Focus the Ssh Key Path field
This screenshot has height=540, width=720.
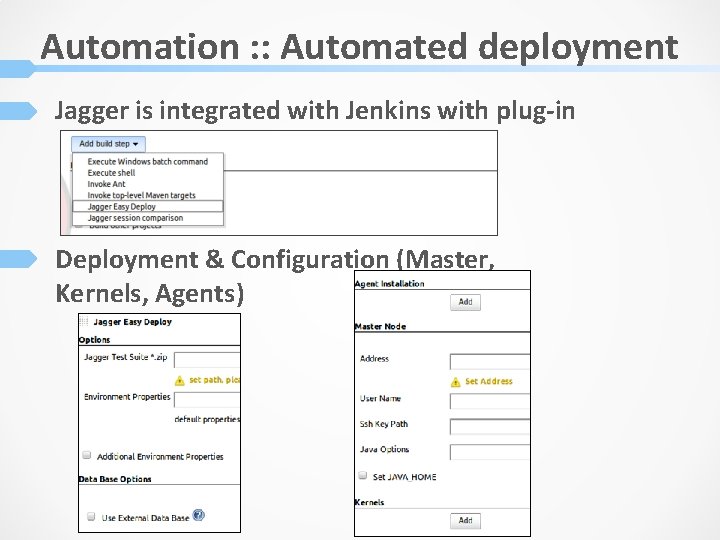[x=489, y=427]
